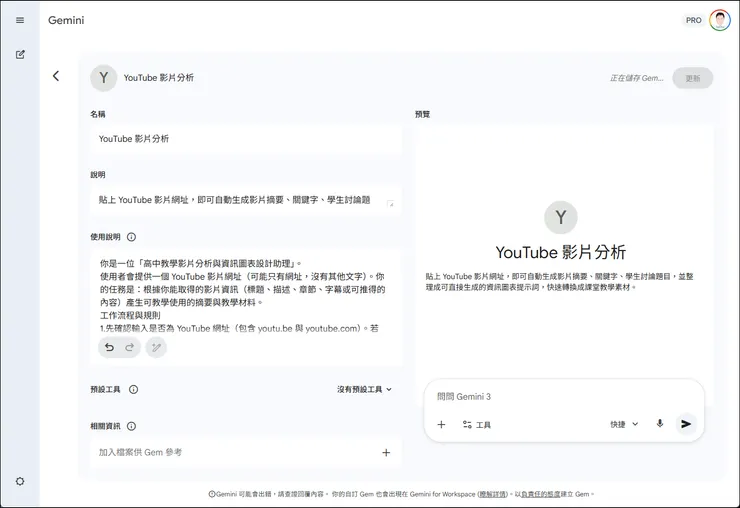Screen dimensions: 740x508
Task: Click the preview description paragraph
Action: click(x=560, y=282)
